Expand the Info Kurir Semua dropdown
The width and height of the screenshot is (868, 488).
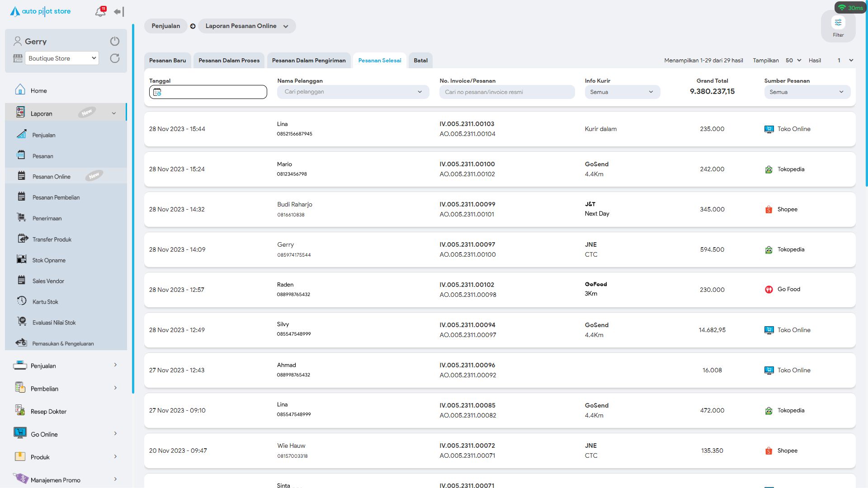coord(622,92)
